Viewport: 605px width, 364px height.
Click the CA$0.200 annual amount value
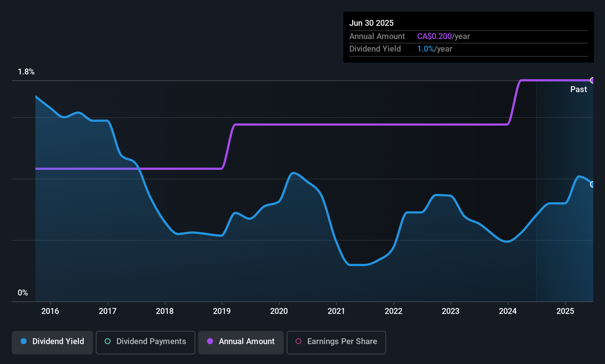pos(434,36)
